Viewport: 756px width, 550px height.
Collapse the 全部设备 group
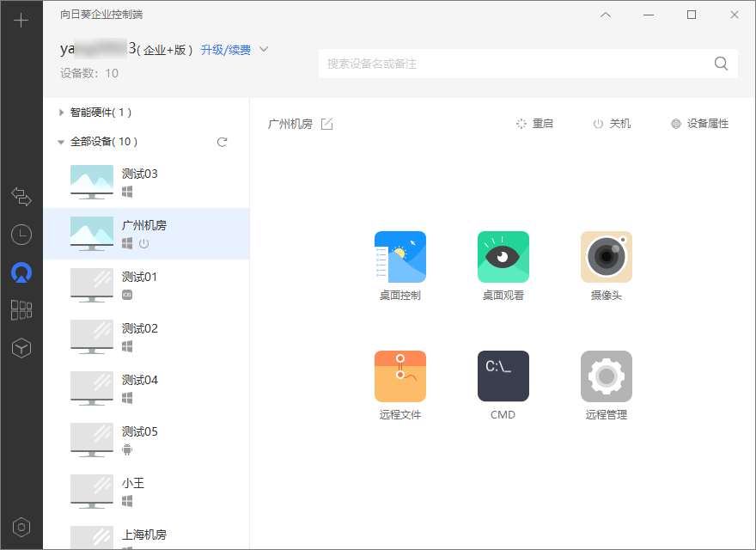(x=61, y=142)
